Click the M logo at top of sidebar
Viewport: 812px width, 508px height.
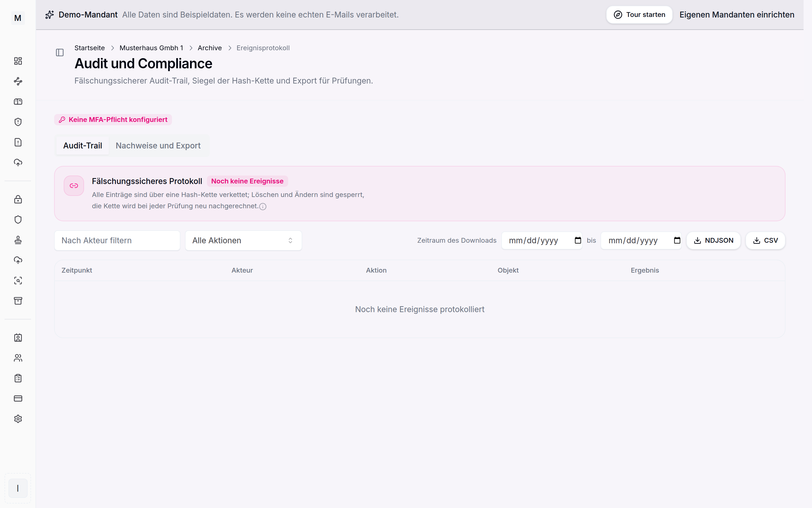click(x=18, y=18)
